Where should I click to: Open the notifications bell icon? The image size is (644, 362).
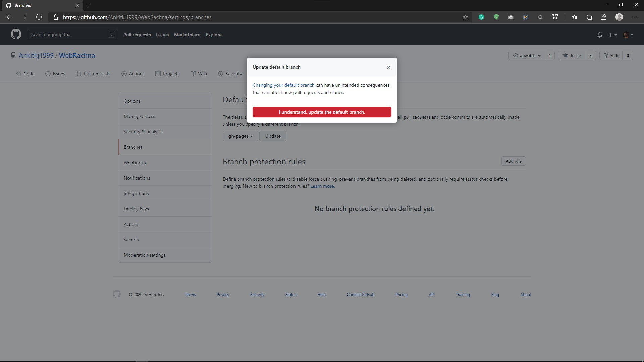[x=599, y=35]
